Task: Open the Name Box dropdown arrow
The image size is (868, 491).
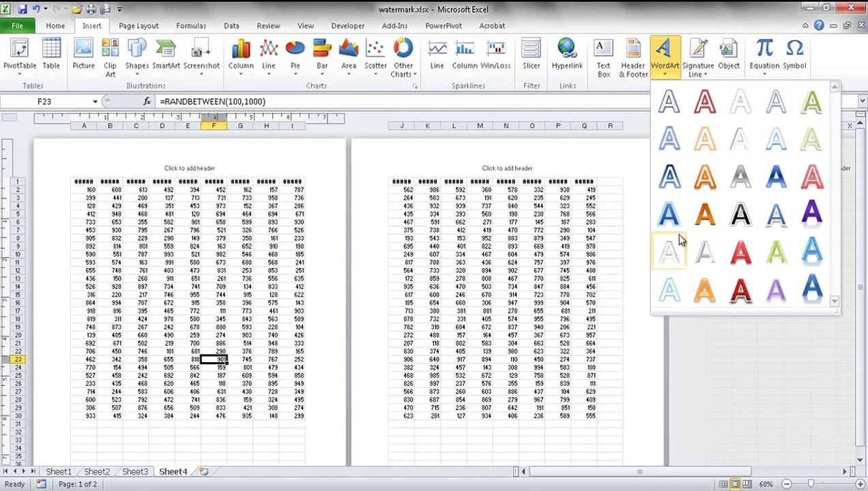Action: [96, 102]
